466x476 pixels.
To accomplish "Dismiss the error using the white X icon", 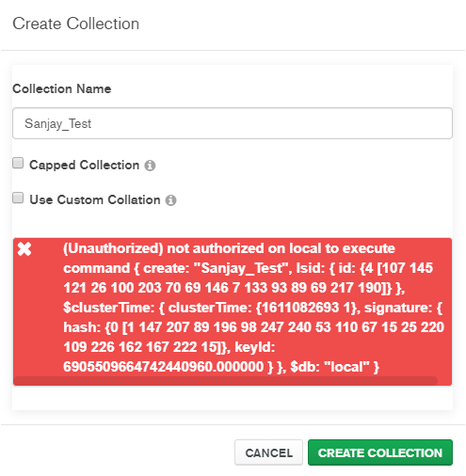I will pyautogui.click(x=24, y=249).
